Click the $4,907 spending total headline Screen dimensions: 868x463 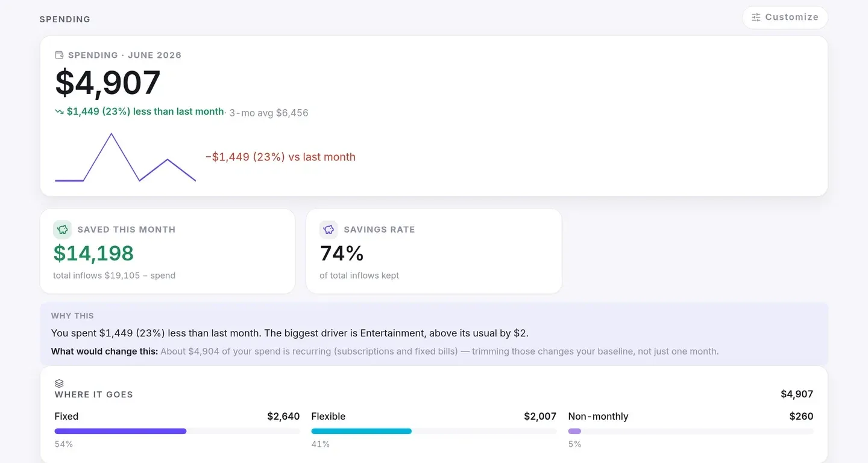[x=108, y=83]
